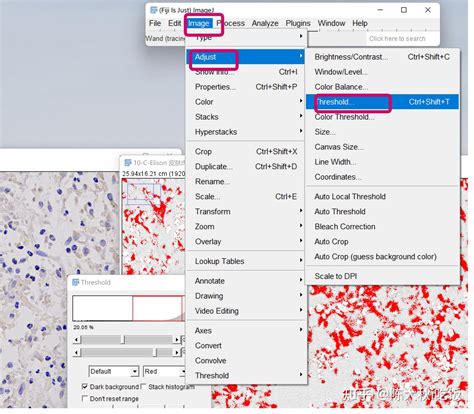Toggle the Dark background checkbox
This screenshot has width=474, height=414.
85,387
